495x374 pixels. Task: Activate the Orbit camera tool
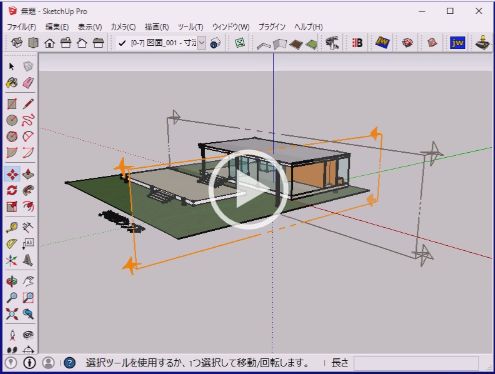12,281
